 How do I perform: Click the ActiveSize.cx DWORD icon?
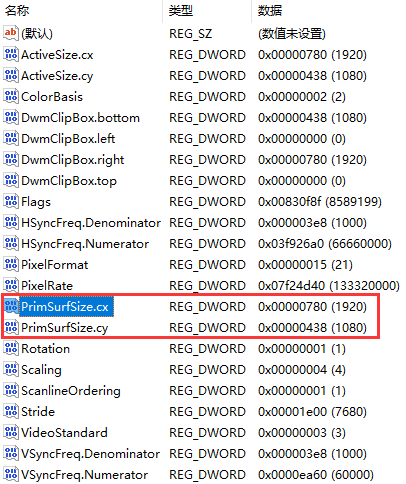click(x=11, y=54)
